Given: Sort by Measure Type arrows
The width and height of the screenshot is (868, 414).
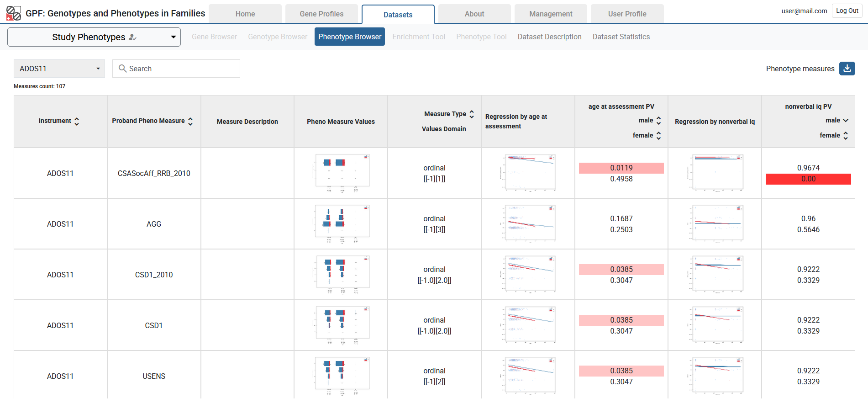Looking at the screenshot, I should tap(472, 114).
